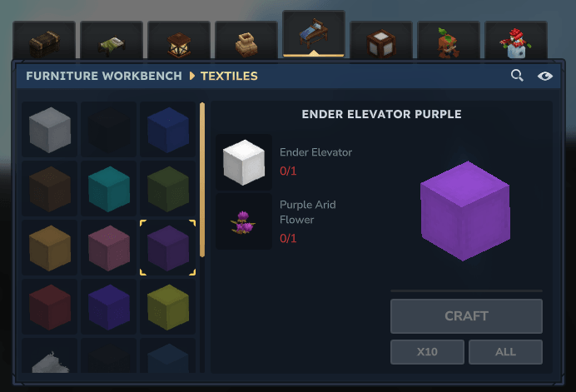Open the clay pots category tab
This screenshot has height=392, width=576.
(246, 41)
